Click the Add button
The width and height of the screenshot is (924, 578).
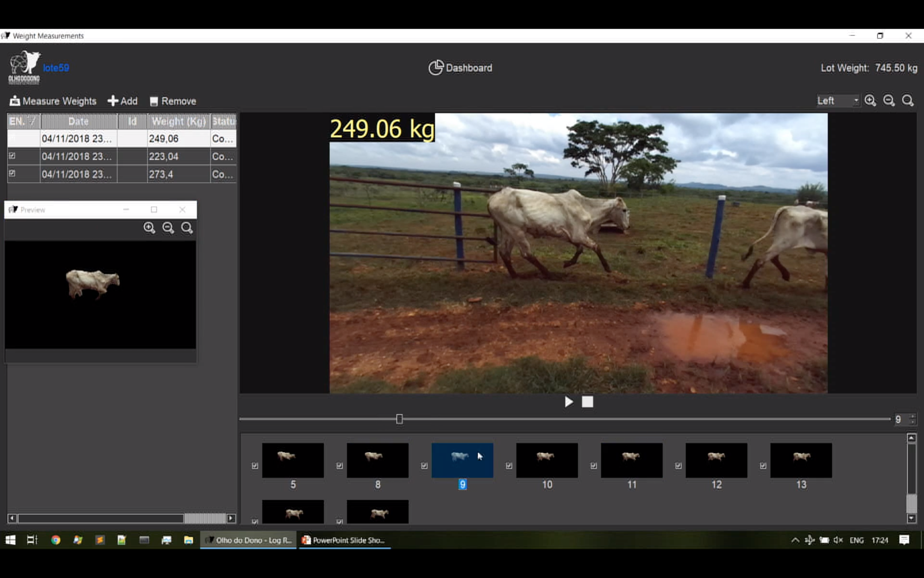pyautogui.click(x=122, y=101)
